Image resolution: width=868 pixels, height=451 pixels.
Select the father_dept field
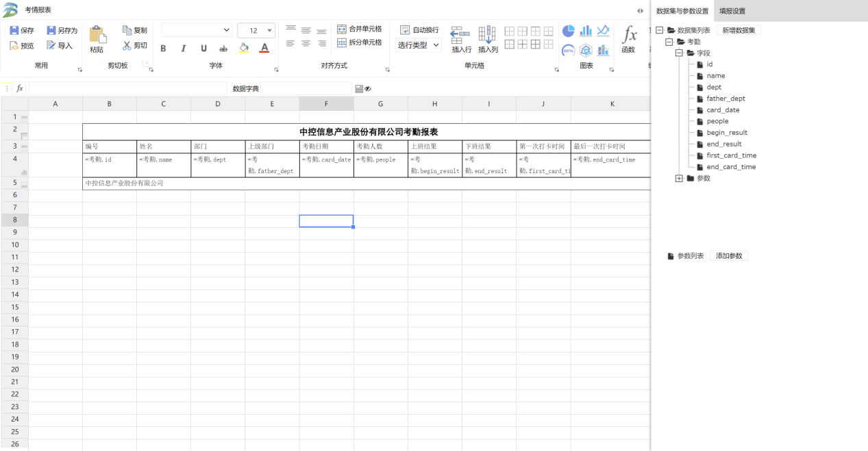pos(726,99)
